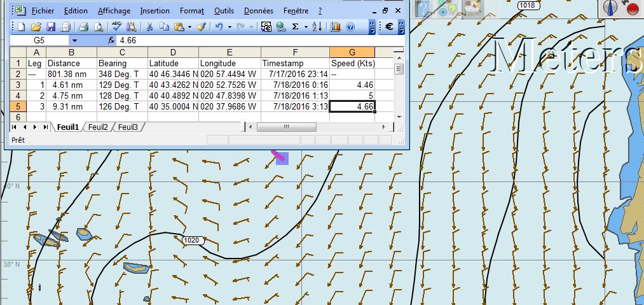This screenshot has height=305, width=644.
Task: Undo the last action
Action: (x=219, y=27)
